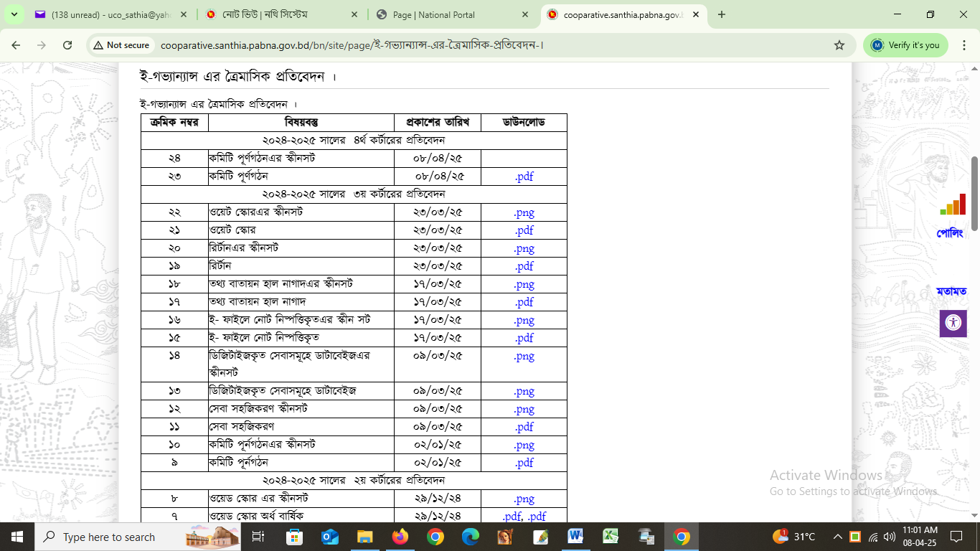Click the page's vertical scrollbar thumb
Screen dimensions: 980x551
pyautogui.click(x=974, y=194)
